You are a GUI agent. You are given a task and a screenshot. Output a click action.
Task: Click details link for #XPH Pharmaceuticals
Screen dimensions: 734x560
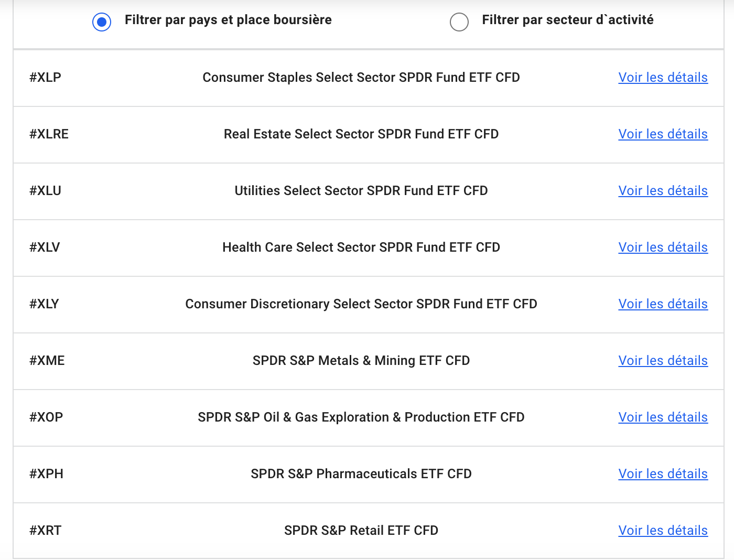click(x=663, y=474)
